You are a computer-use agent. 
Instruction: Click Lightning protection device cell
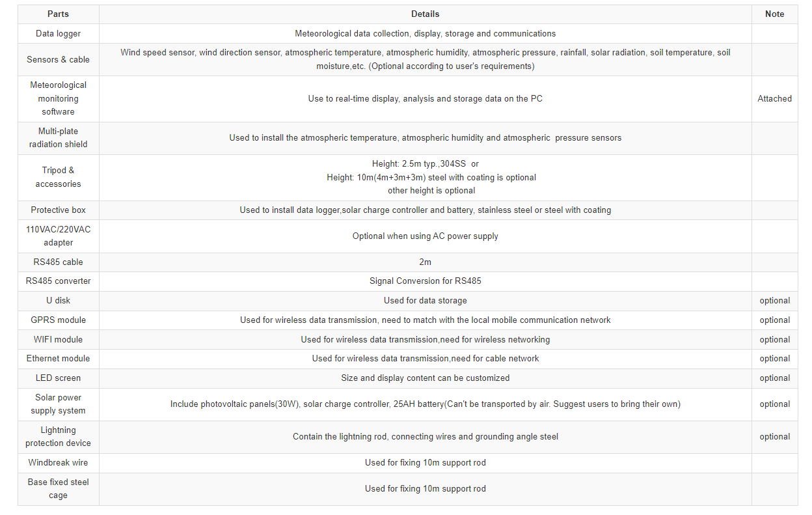58,437
